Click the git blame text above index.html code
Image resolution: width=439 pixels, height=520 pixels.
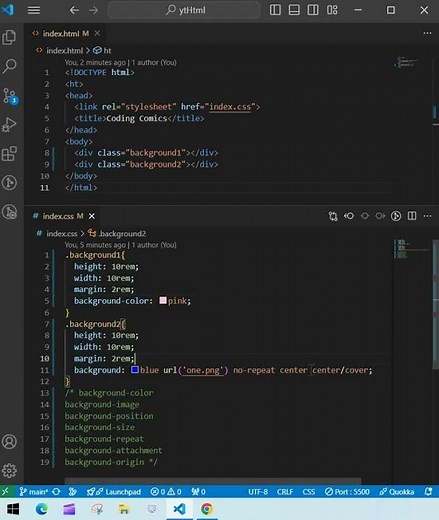[x=120, y=62]
